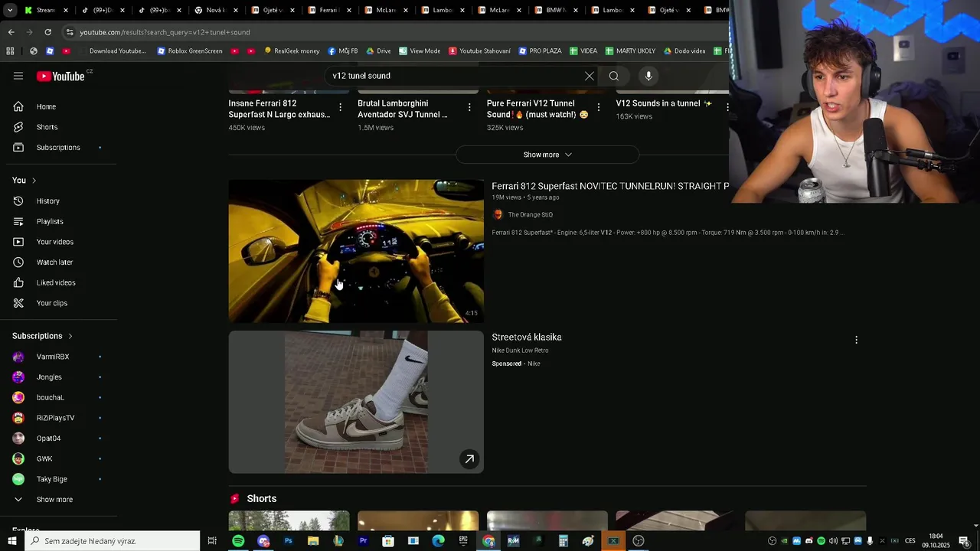Expand the Subscriptions section chevron
980x551 pixels.
70,336
